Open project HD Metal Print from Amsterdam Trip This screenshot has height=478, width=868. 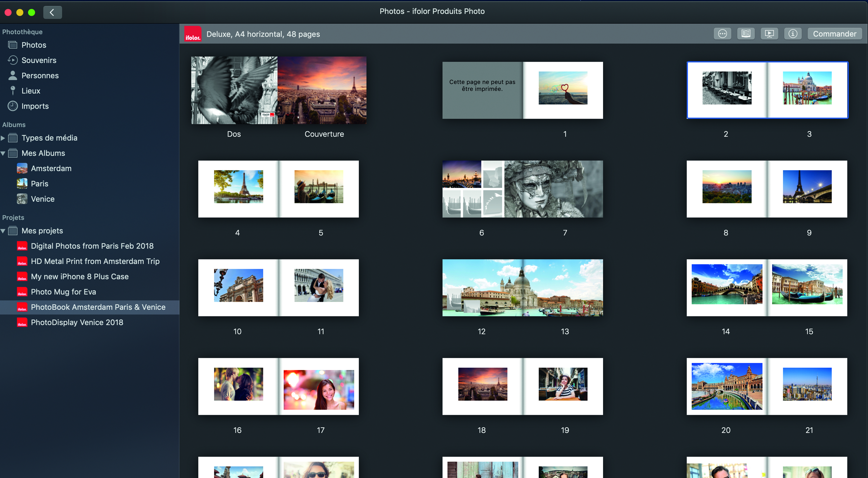click(x=95, y=261)
